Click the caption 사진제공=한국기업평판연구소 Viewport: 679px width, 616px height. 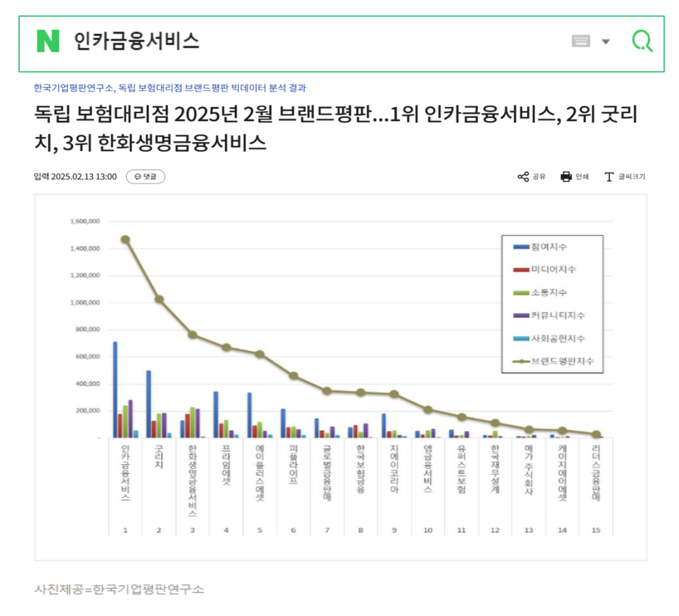tap(119, 589)
